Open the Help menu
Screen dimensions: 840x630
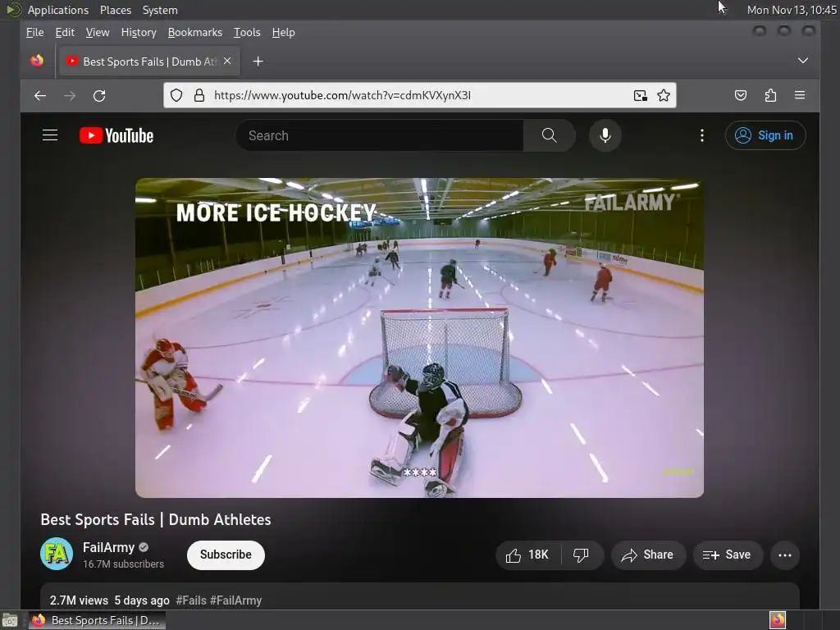(x=283, y=33)
